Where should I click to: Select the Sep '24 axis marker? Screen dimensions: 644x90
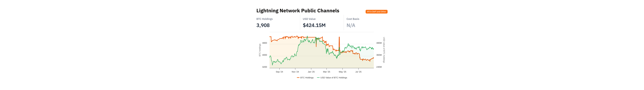[279, 72]
